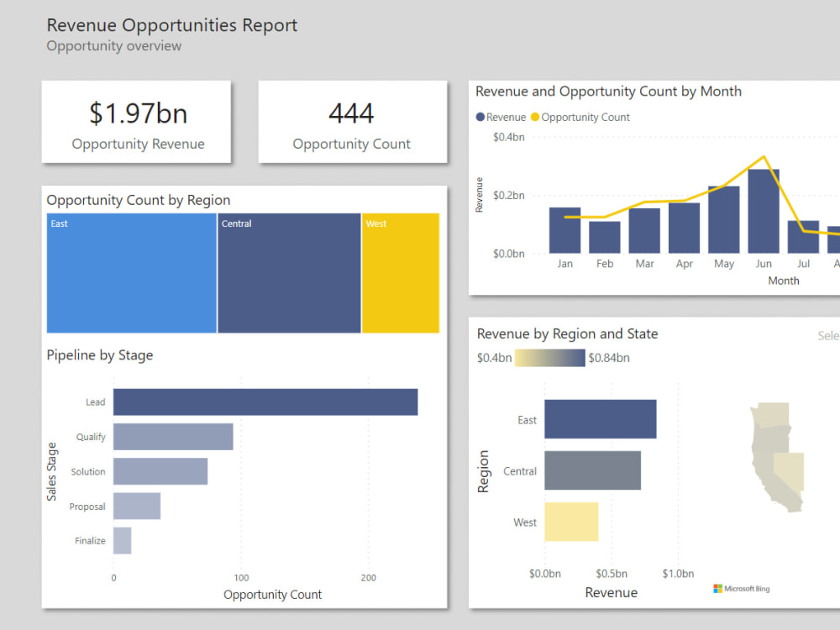Select the East tile in the treemap

click(130, 273)
